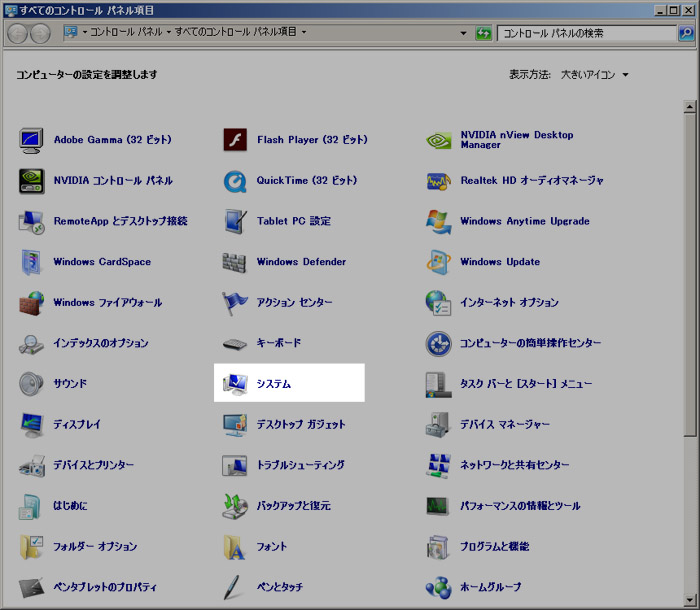Open 表示方法 大きいアイコン dropdown
This screenshot has width=700, height=610.
click(595, 75)
